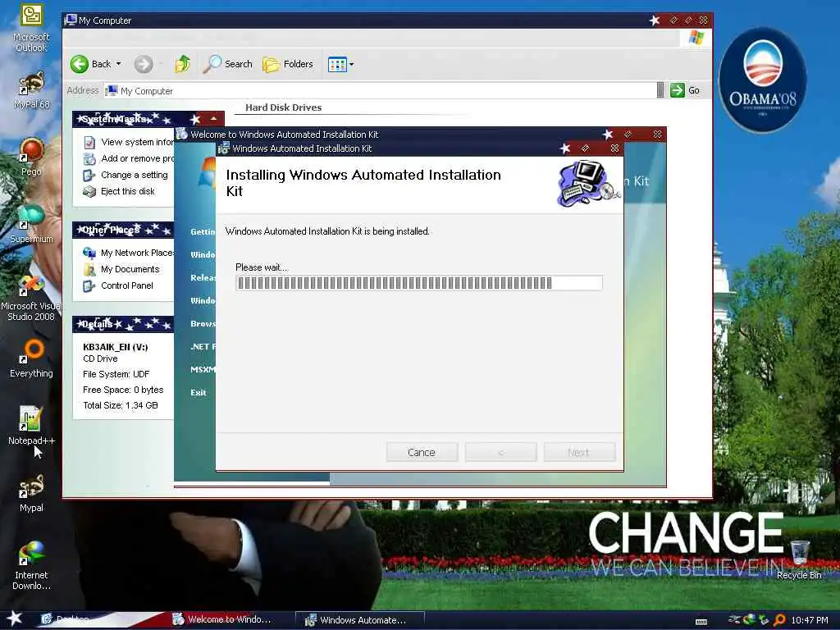Viewport: 840px width, 630px height.
Task: Click the taskbar clock 10:47 PM
Action: (x=810, y=620)
